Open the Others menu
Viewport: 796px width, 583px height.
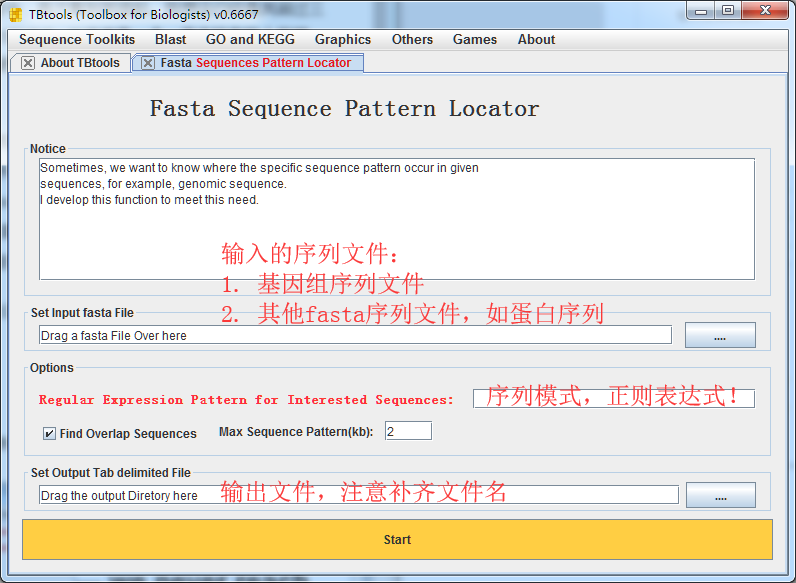pyautogui.click(x=412, y=40)
